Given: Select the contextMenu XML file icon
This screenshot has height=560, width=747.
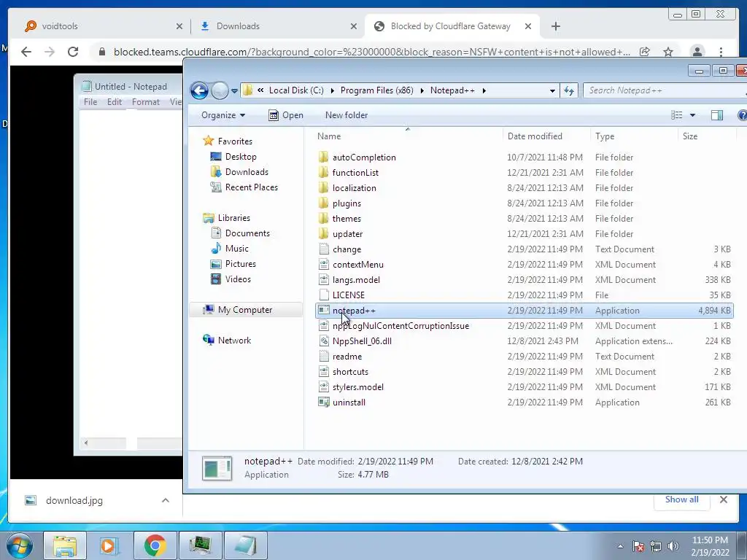Looking at the screenshot, I should pyautogui.click(x=323, y=264).
